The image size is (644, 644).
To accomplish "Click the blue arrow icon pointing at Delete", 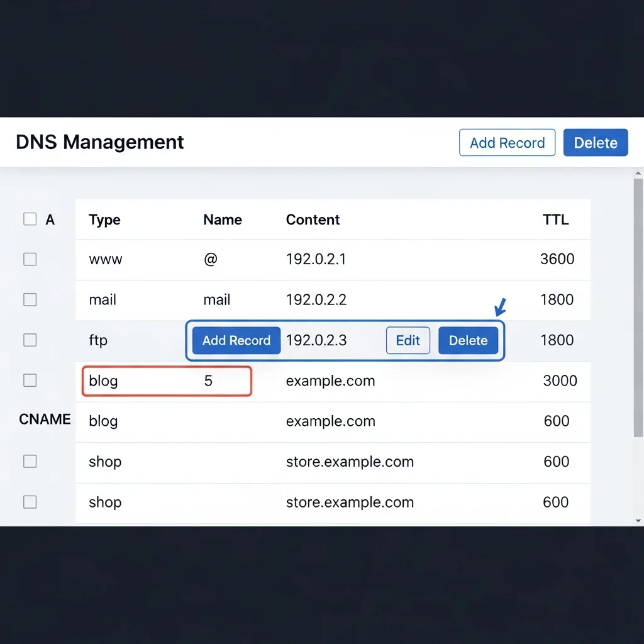I will click(500, 306).
